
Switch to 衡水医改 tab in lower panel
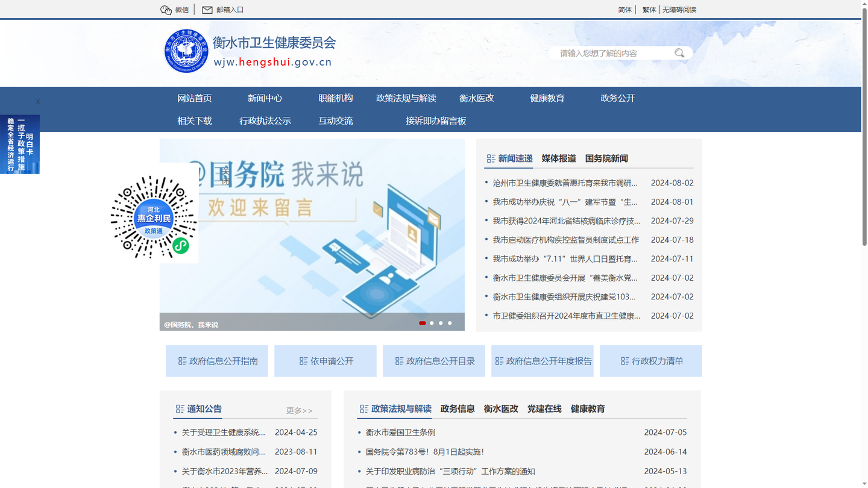[x=501, y=408]
